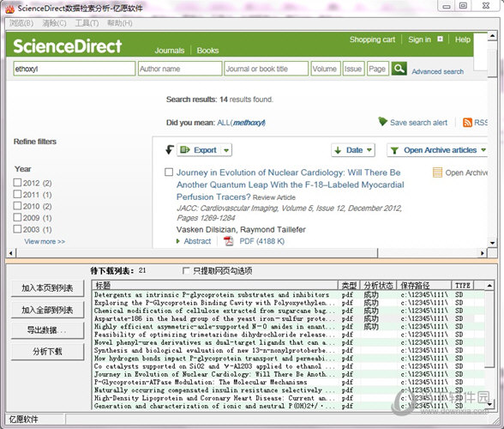This screenshot has width=504, height=429.
Task: Click the browser pane scroll down arrow
Action: pyautogui.click(x=492, y=243)
